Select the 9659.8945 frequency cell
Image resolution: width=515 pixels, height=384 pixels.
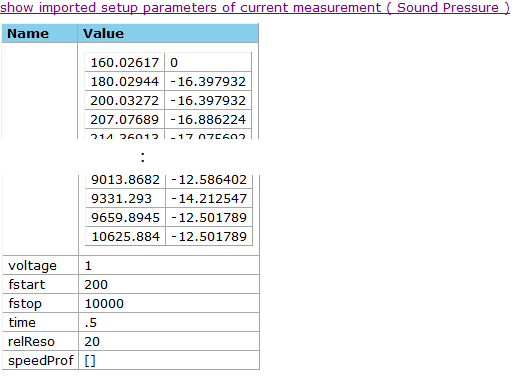[125, 218]
